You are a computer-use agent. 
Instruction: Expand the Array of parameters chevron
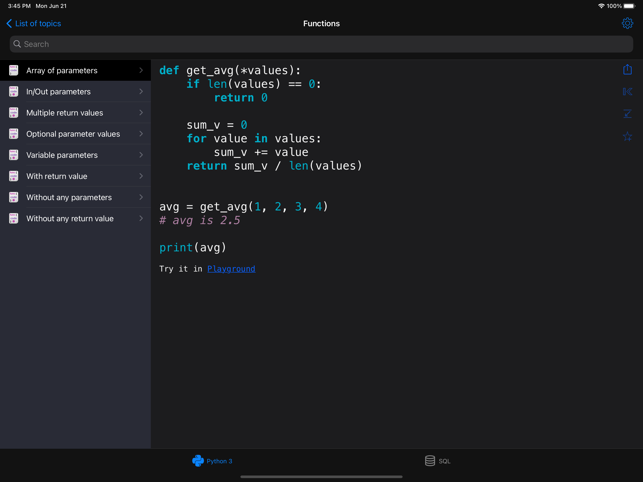point(141,71)
